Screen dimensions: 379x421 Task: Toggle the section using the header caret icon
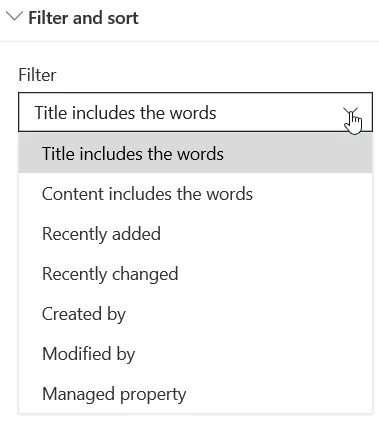15,17
